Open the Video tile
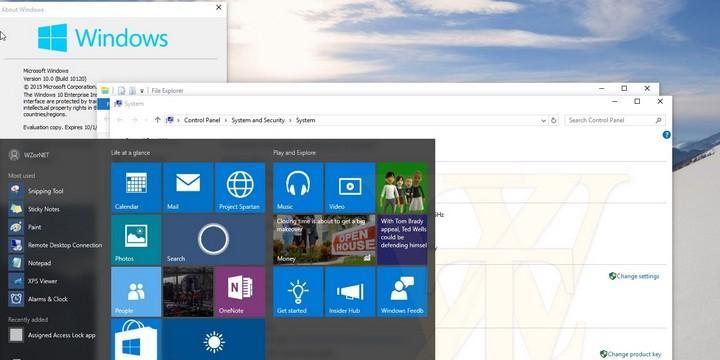This screenshot has width=720, height=360. [350, 187]
